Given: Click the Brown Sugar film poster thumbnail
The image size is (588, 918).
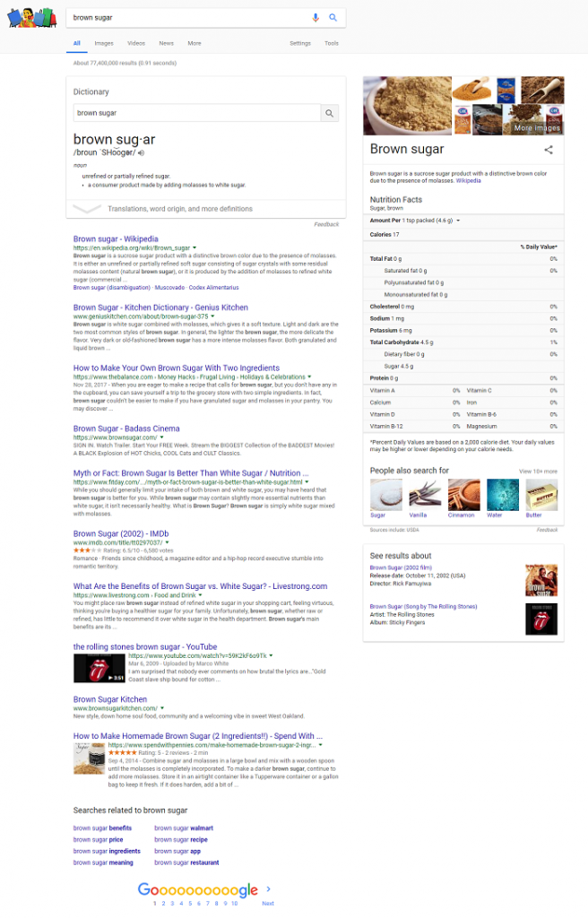Looking at the screenshot, I should [541, 580].
